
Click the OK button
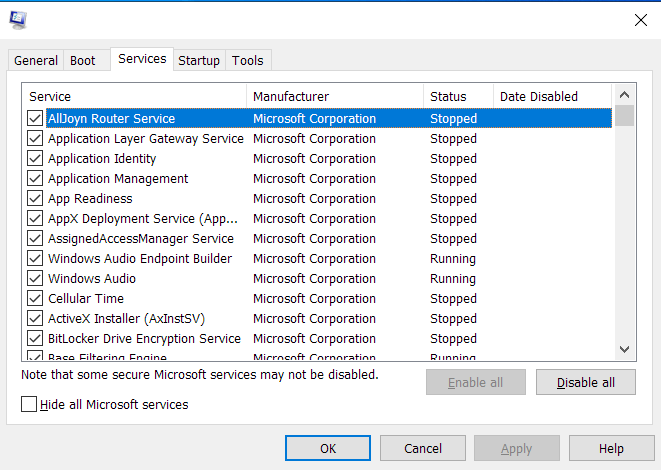328,449
